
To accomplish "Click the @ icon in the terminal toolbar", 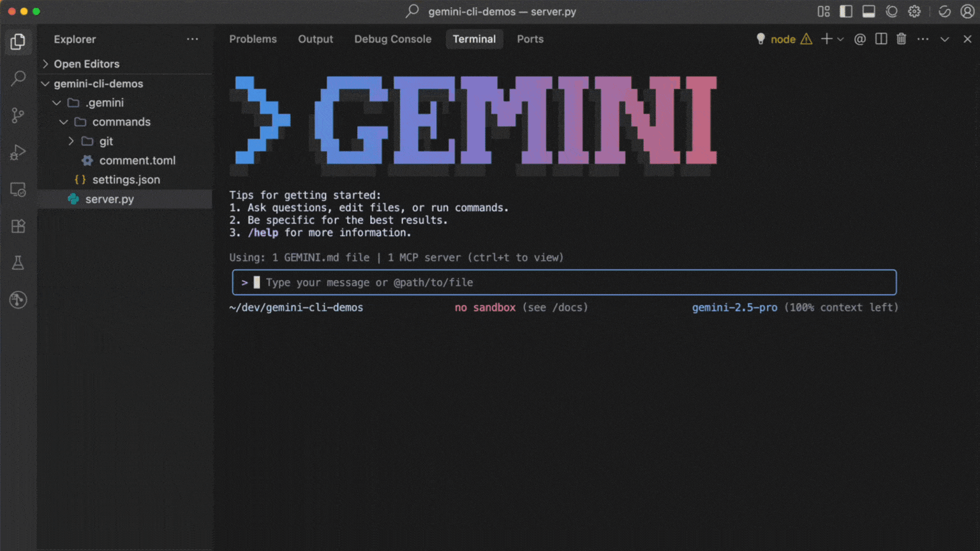I will [x=859, y=39].
